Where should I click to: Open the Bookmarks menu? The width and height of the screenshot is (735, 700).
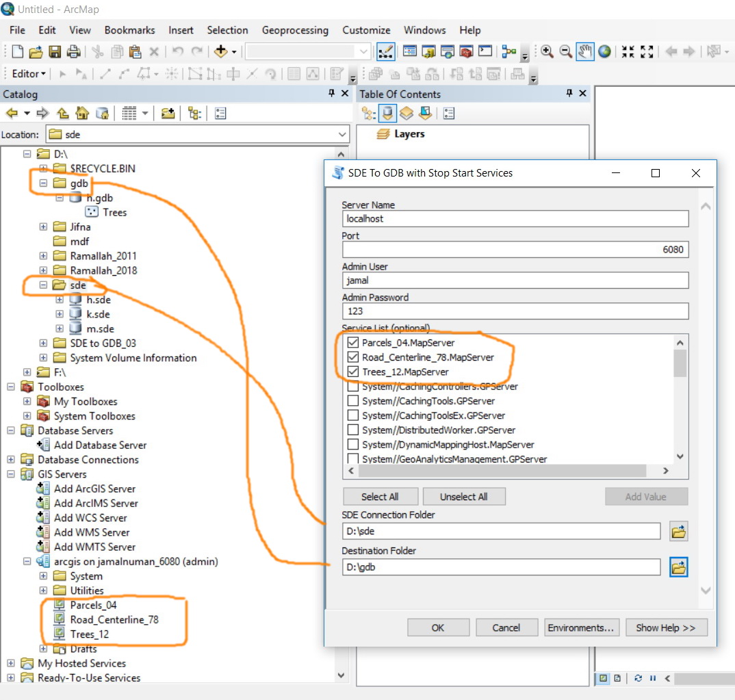click(130, 30)
